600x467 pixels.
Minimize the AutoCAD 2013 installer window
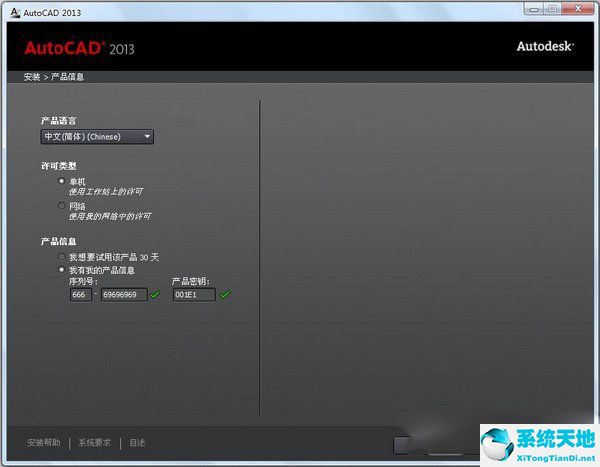[534, 9]
